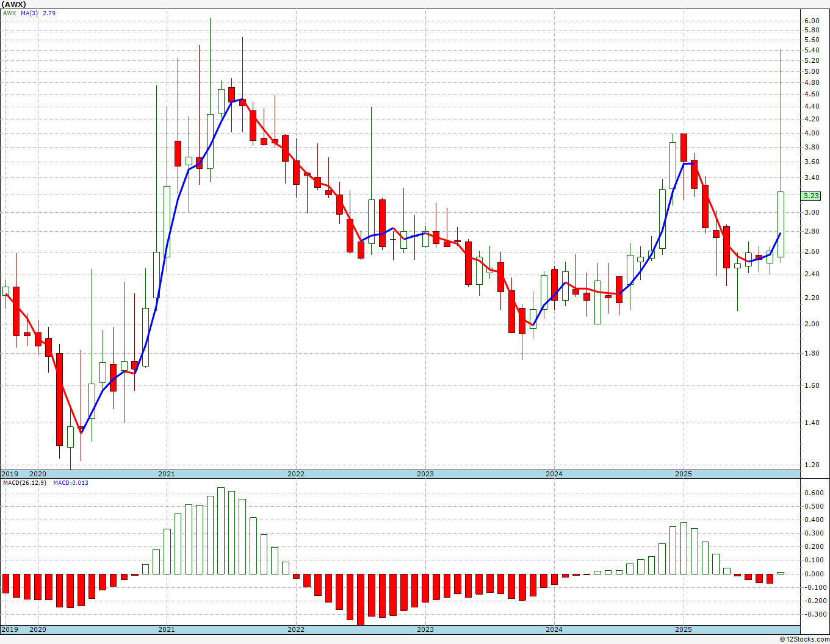Image resolution: width=830 pixels, height=644 pixels.
Task: Click the green 3.23 current price tag
Action: click(811, 196)
